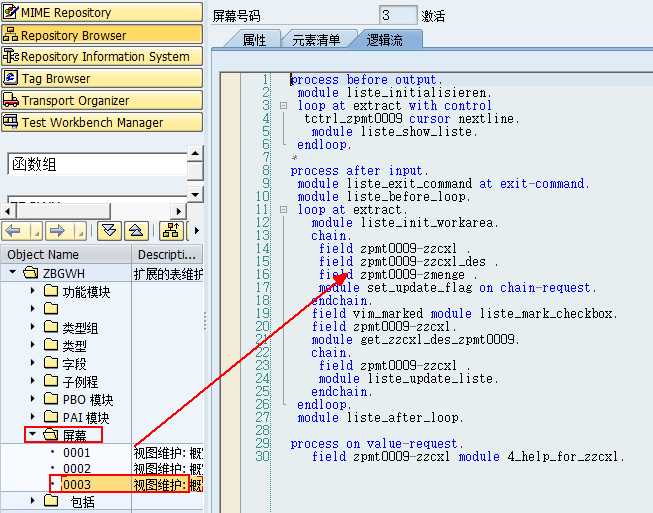Switch to the 元素清单 tab

(x=316, y=40)
